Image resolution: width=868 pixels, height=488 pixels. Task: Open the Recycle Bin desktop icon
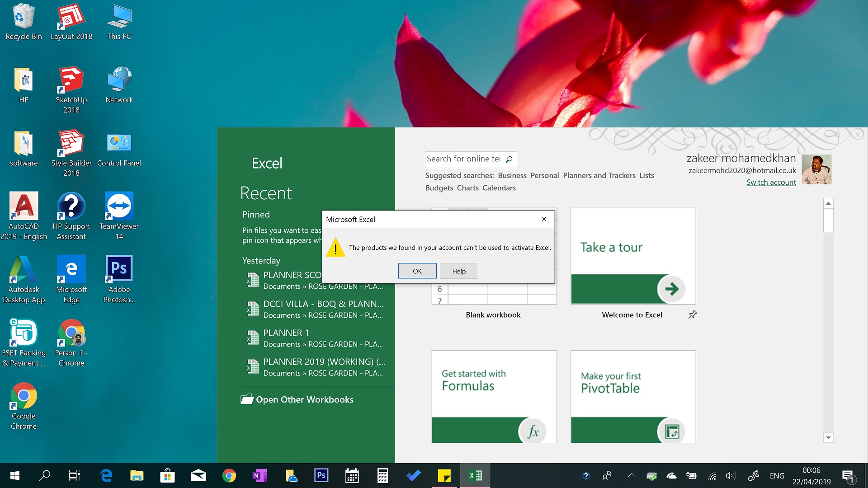pyautogui.click(x=24, y=22)
